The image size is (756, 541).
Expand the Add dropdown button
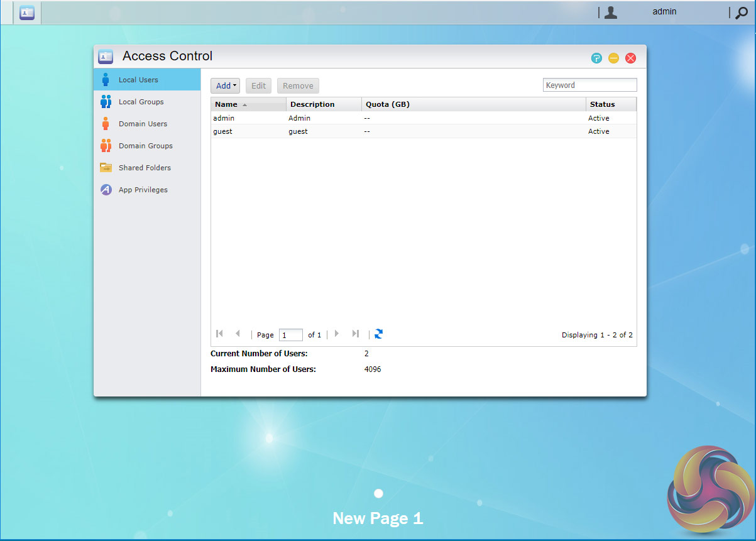click(225, 86)
